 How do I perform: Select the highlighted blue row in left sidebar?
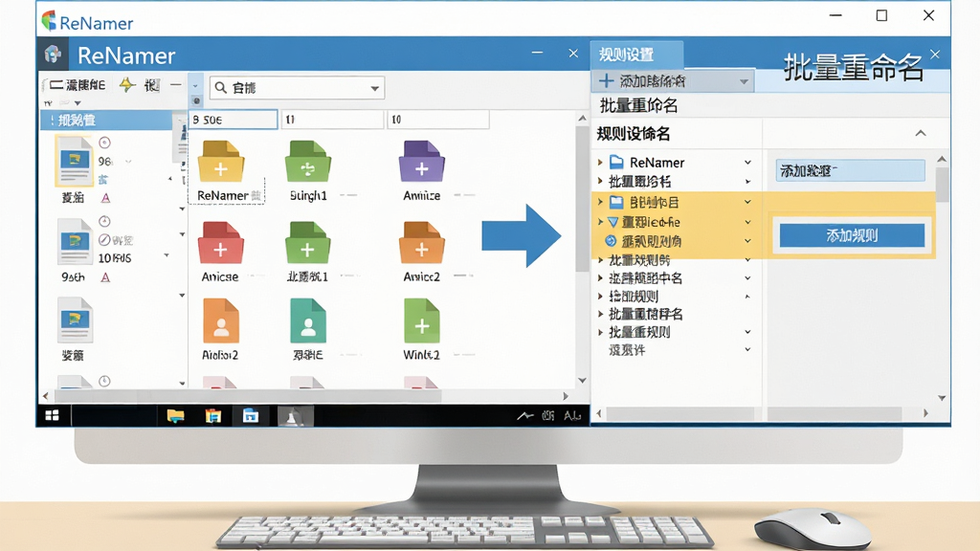[106, 120]
